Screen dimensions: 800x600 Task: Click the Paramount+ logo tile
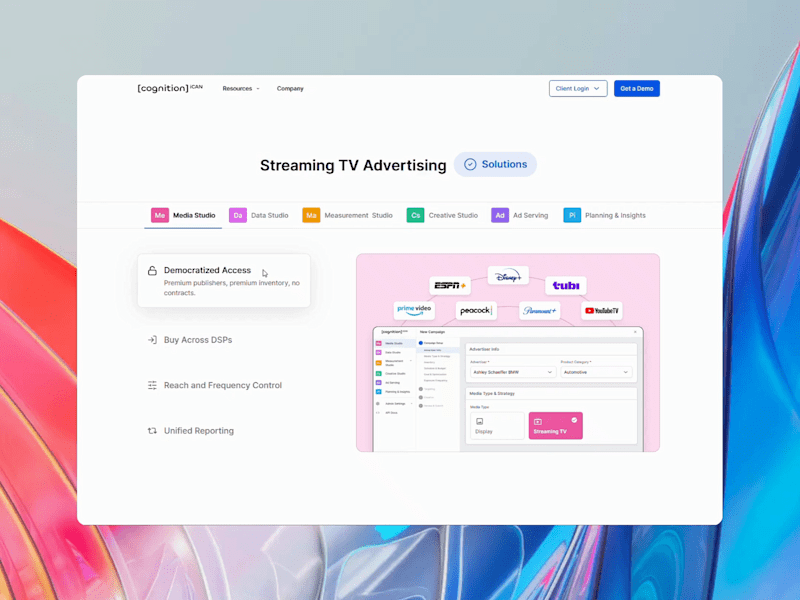(539, 310)
